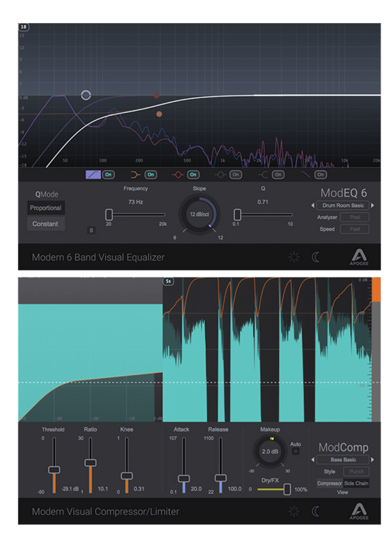Toggle the red bell band On button
This screenshot has width=392, height=534.
193,175
